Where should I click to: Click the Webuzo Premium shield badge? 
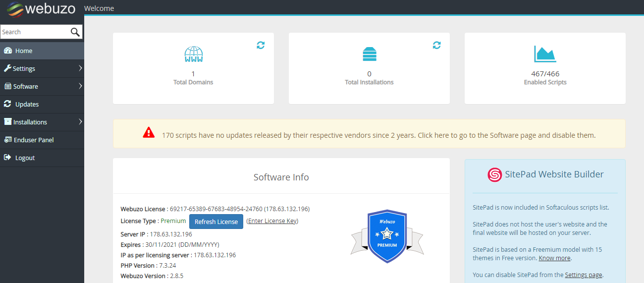(387, 236)
